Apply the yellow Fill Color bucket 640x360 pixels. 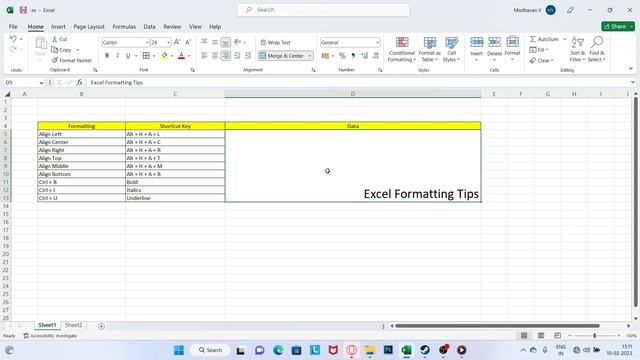coord(164,56)
